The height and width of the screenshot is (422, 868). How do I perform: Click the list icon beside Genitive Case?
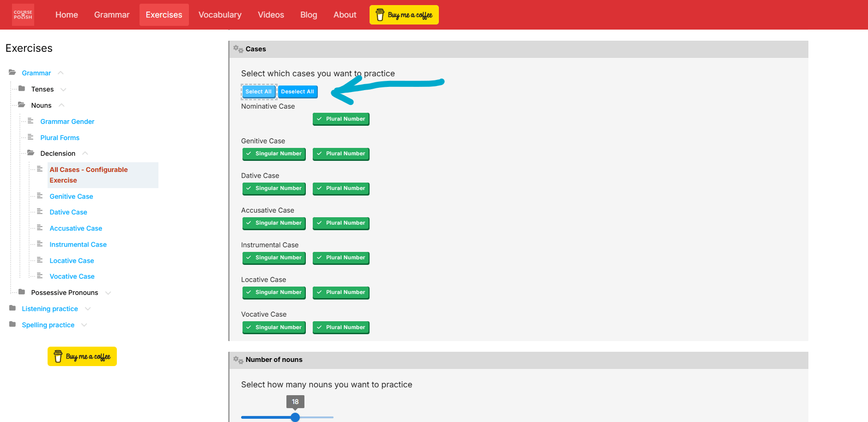[40, 196]
